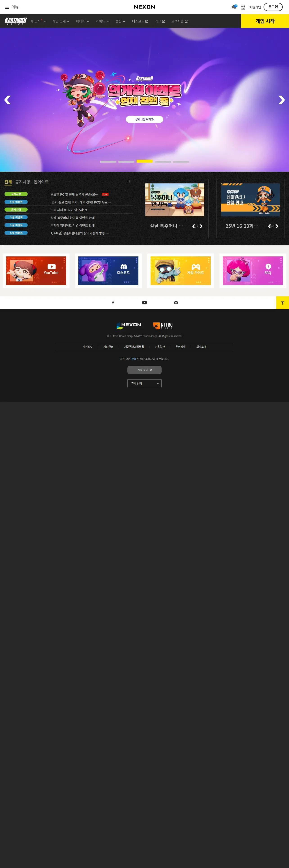Click the 개인정보처리방침 footer link

click(x=134, y=347)
